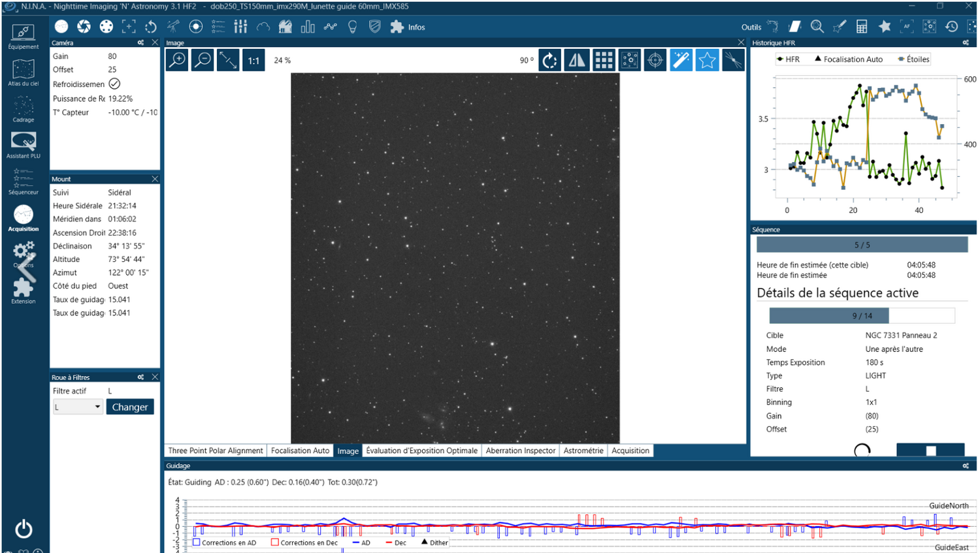The height and width of the screenshot is (553, 980).
Task: Toggle the Corrections en AD checkbox
Action: [196, 543]
